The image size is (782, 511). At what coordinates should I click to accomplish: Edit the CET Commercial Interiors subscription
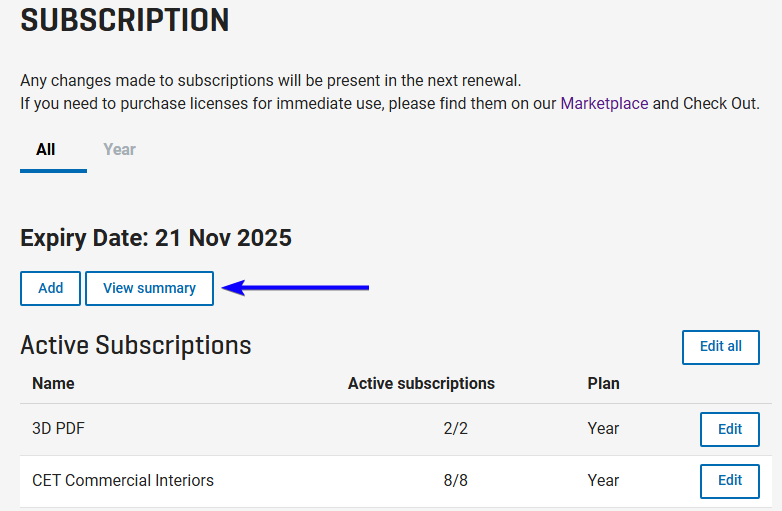pyautogui.click(x=730, y=481)
